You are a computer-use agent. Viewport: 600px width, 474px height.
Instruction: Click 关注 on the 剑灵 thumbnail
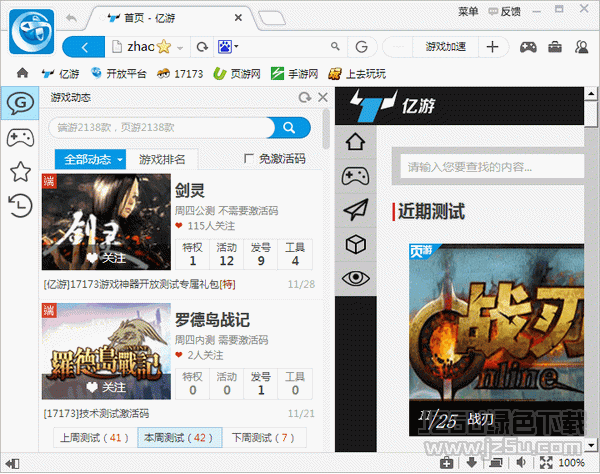106,258
